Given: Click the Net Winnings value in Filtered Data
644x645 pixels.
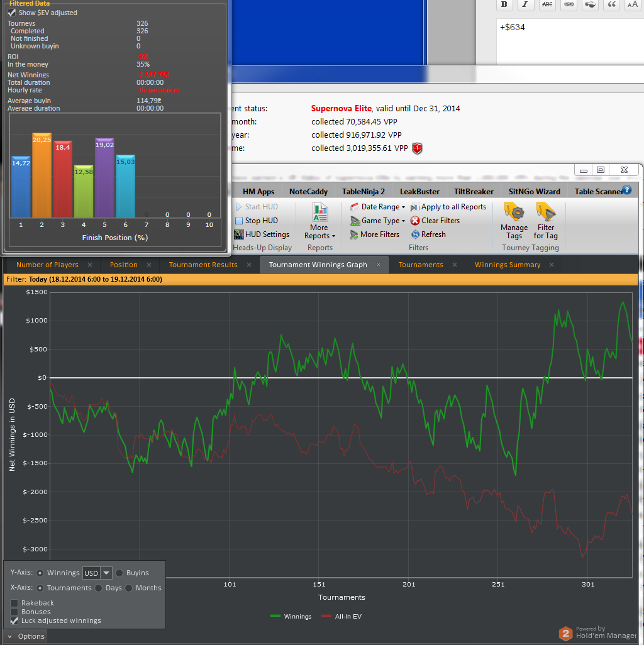Looking at the screenshot, I should (x=153, y=75).
